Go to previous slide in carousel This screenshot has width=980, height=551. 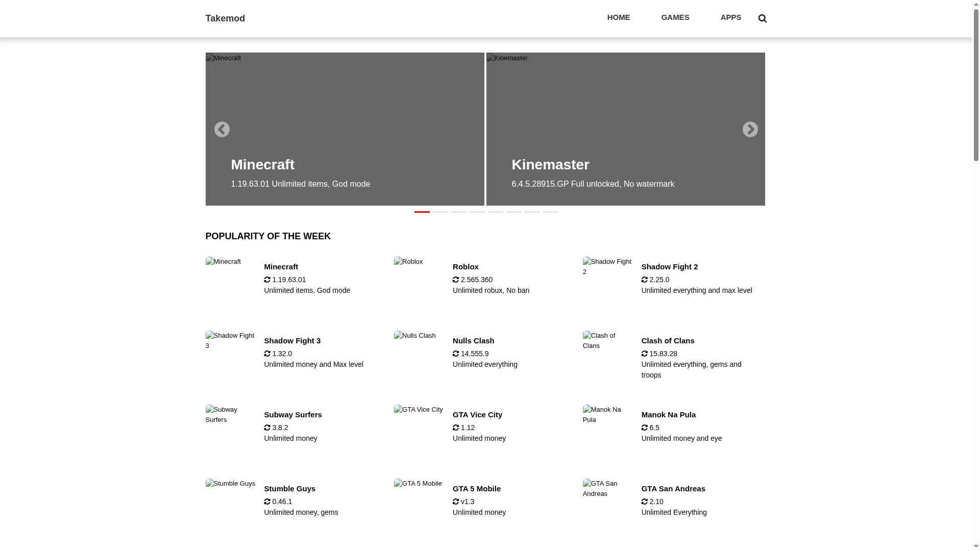(x=222, y=130)
